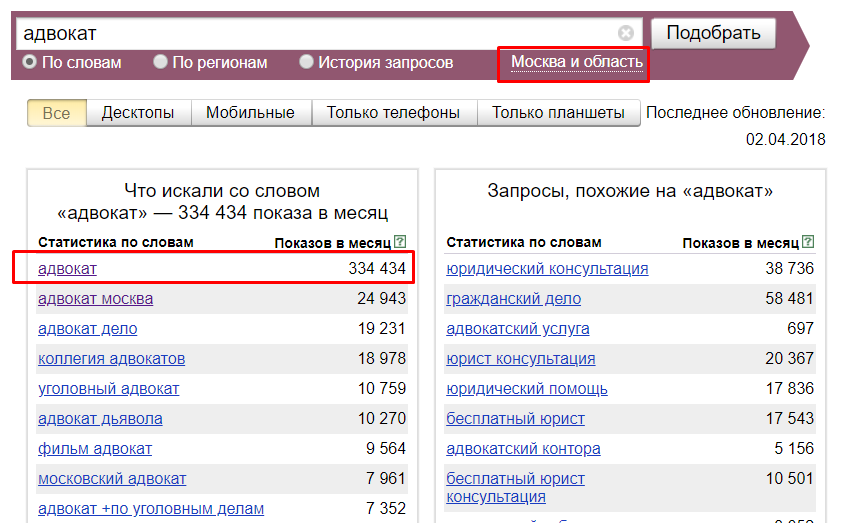Screen dimensions: 858x523
Task: Open the 'московский адвокат' query link
Action: (x=112, y=479)
